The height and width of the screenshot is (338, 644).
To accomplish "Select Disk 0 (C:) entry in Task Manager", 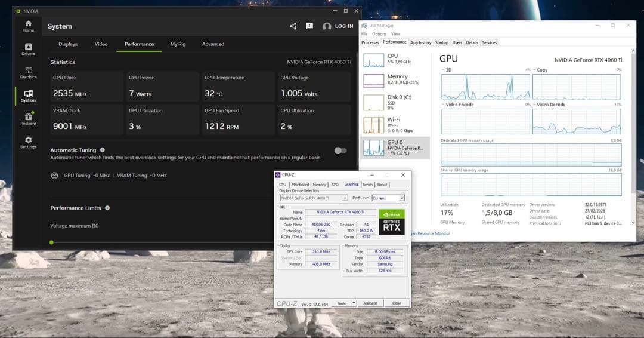I will (395, 102).
